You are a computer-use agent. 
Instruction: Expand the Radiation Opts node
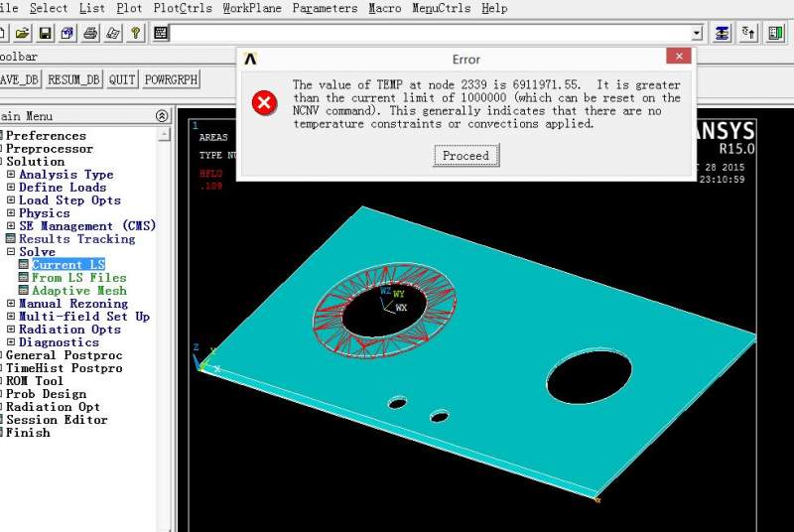11,329
